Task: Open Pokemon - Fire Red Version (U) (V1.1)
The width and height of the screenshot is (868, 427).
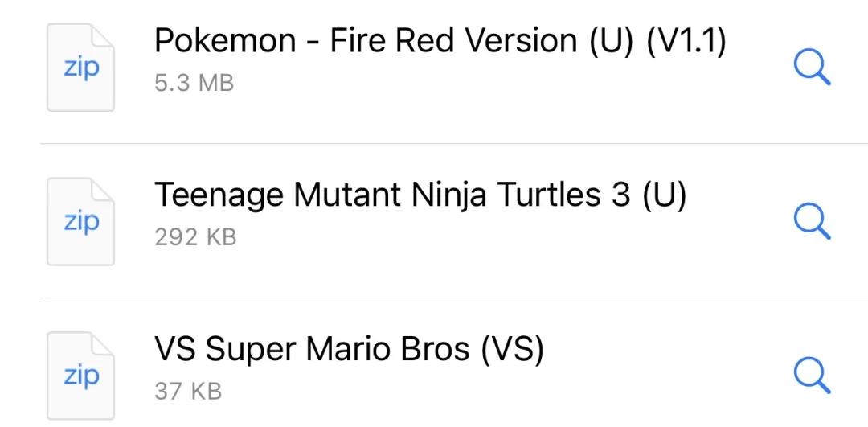Action: click(440, 42)
